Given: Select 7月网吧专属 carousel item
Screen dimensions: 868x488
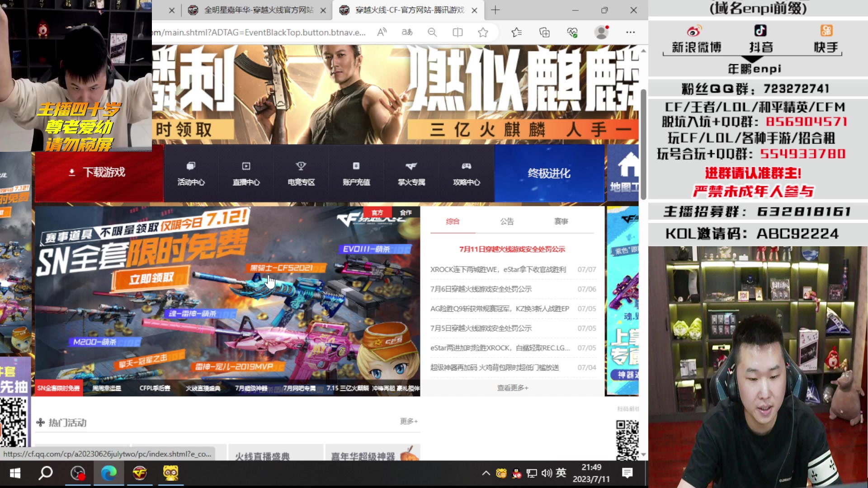Looking at the screenshot, I should [299, 388].
